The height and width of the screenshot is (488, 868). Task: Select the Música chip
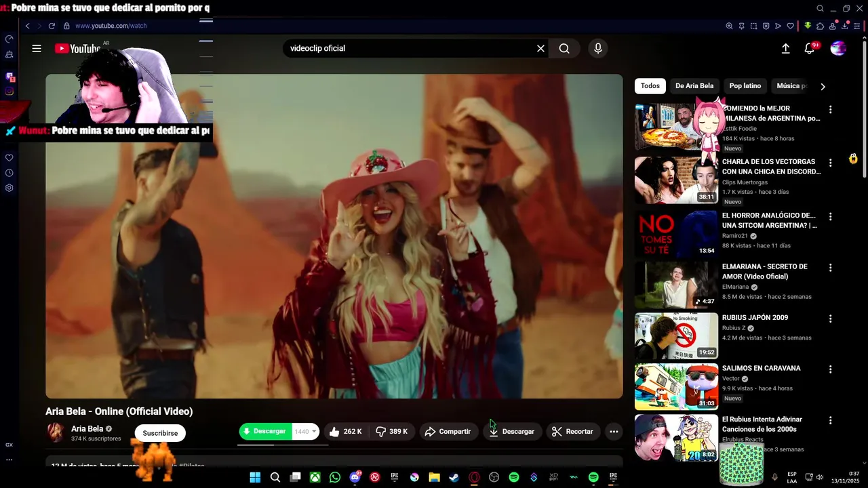791,86
